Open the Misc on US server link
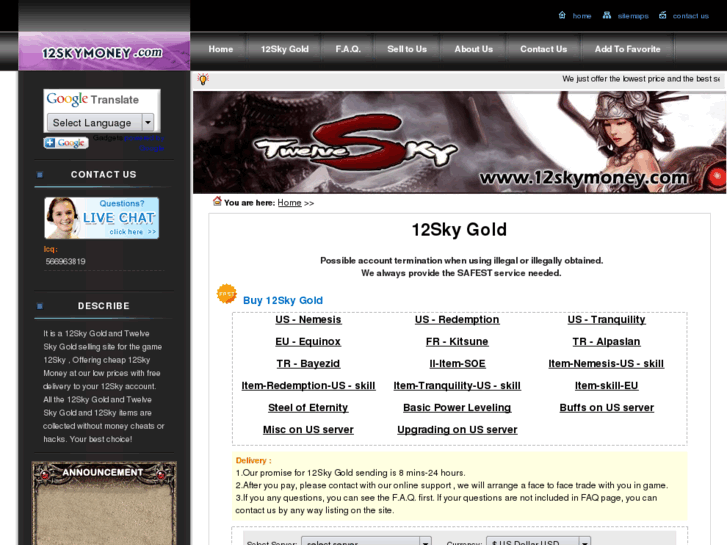The height and width of the screenshot is (545, 727). coord(308,430)
